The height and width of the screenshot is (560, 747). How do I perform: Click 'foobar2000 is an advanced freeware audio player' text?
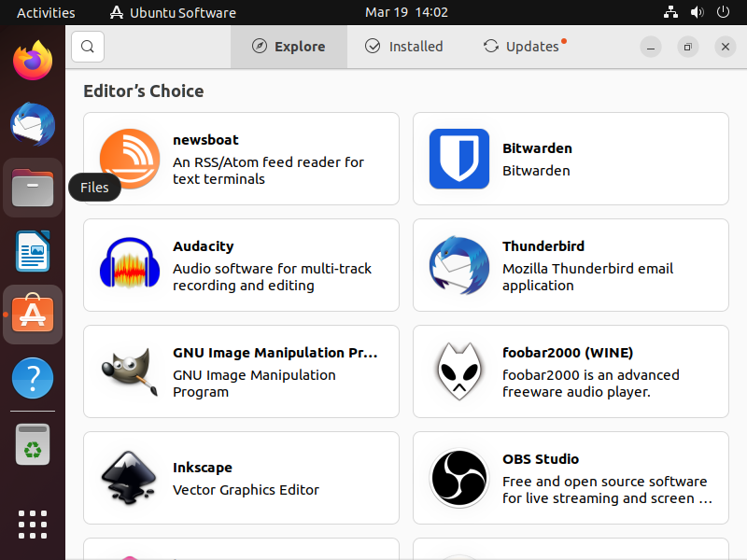[591, 384]
